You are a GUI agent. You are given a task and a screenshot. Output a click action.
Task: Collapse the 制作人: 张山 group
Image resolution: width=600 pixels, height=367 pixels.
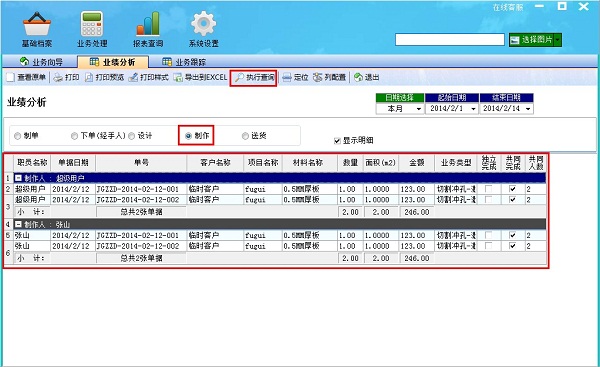point(18,224)
